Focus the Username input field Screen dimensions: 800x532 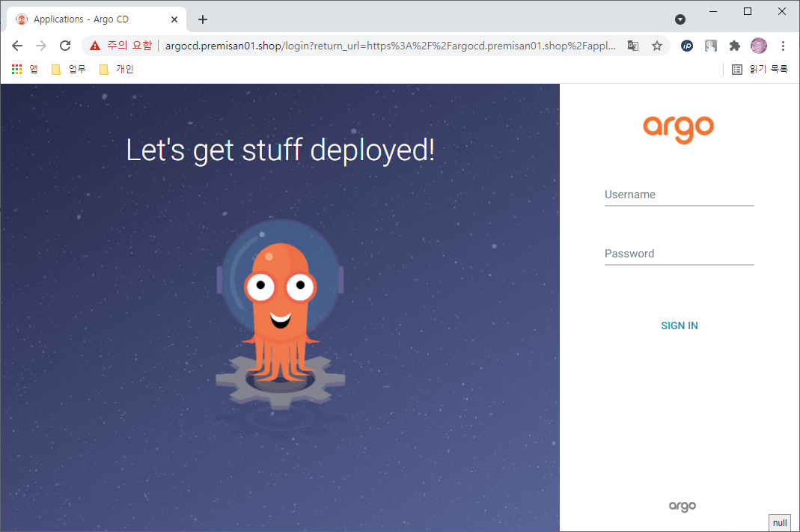pos(679,195)
